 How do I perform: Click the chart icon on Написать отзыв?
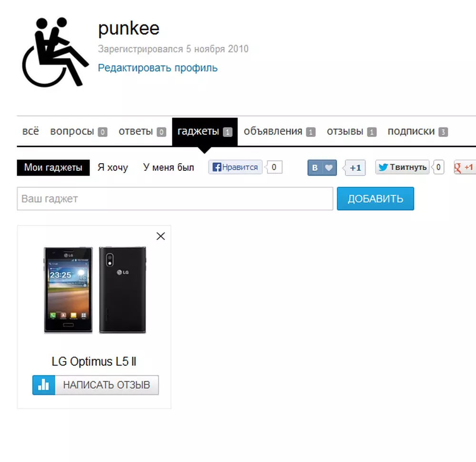(x=44, y=385)
